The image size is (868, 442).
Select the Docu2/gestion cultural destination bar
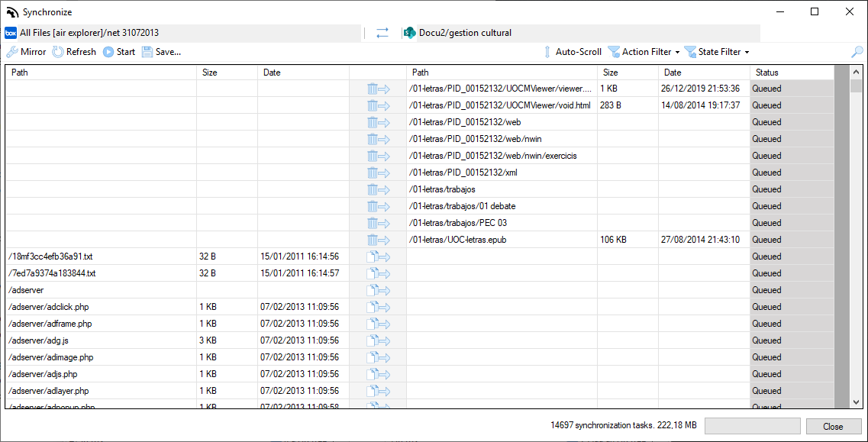[x=580, y=34]
